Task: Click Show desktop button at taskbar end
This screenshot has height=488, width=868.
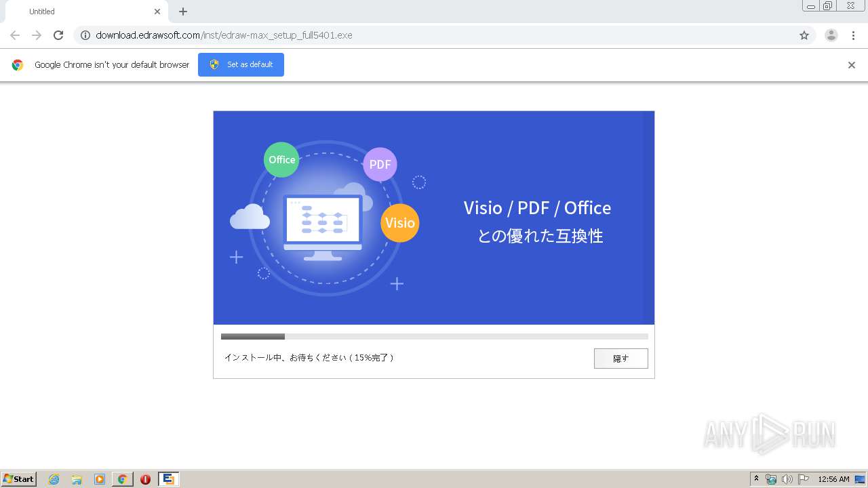Action: [x=860, y=479]
